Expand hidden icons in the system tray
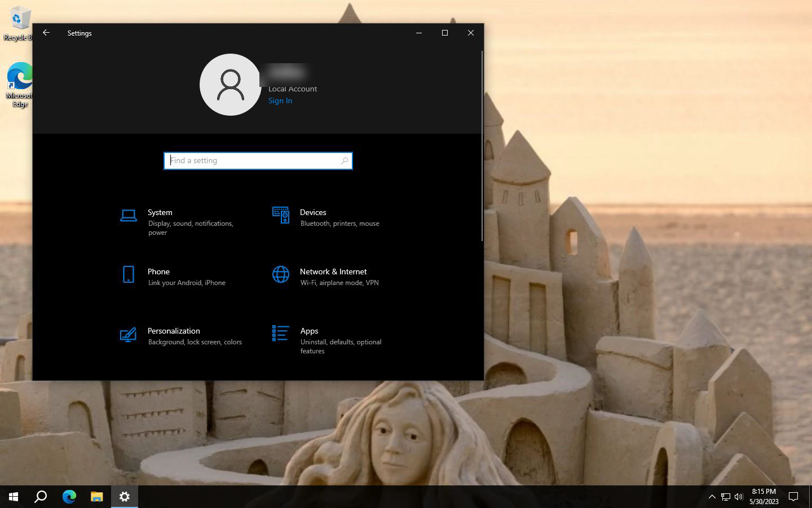The height and width of the screenshot is (508, 812). pyautogui.click(x=712, y=497)
